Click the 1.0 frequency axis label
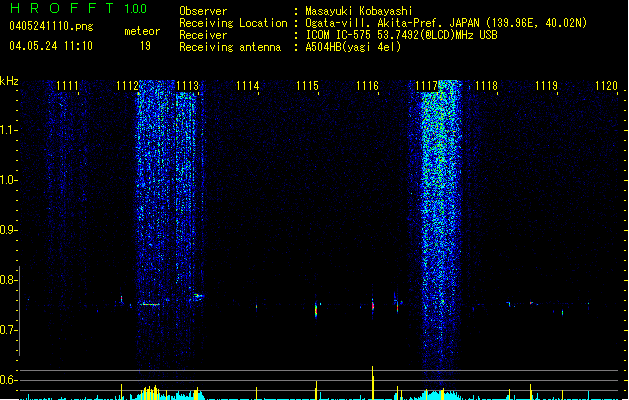 tap(8, 180)
